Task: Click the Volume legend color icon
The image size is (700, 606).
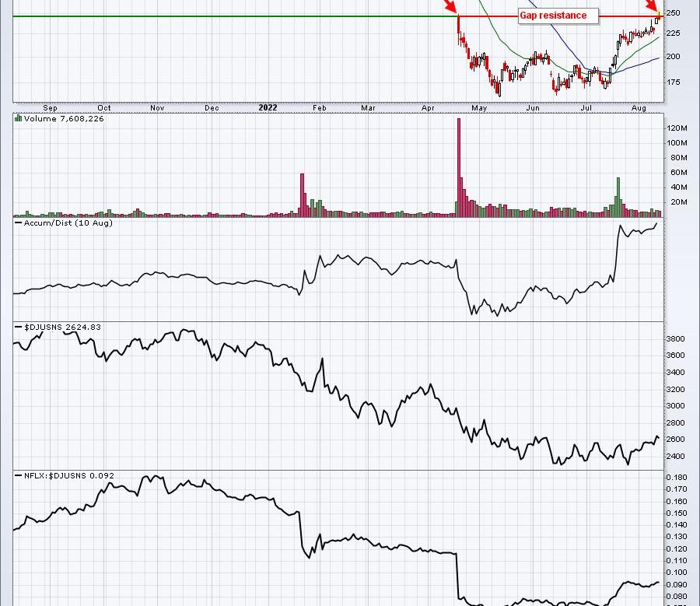Action: coord(17,119)
